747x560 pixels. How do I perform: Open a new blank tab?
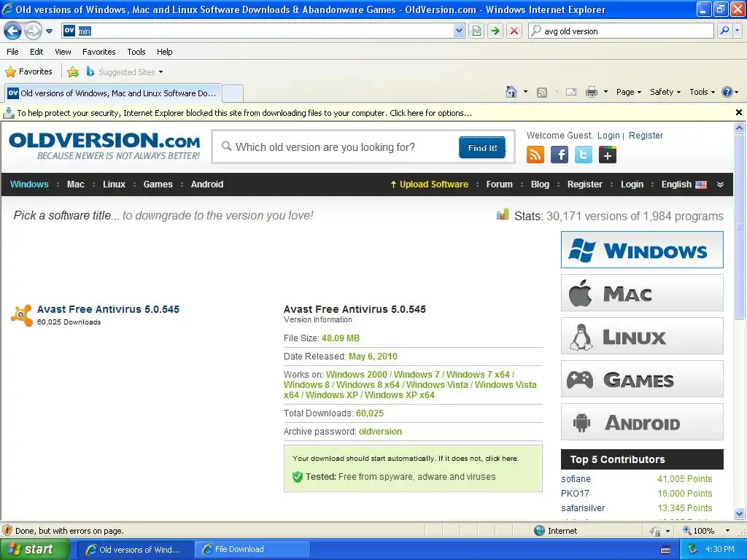(233, 93)
